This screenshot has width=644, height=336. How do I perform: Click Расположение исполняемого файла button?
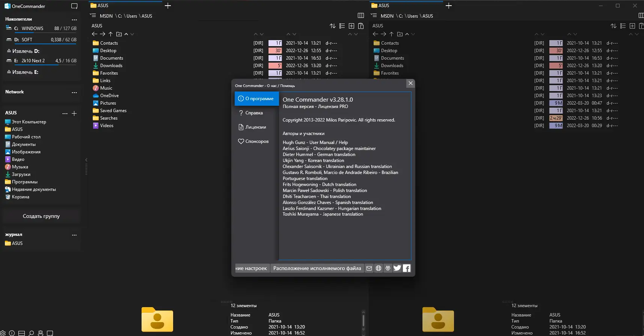coord(317,268)
